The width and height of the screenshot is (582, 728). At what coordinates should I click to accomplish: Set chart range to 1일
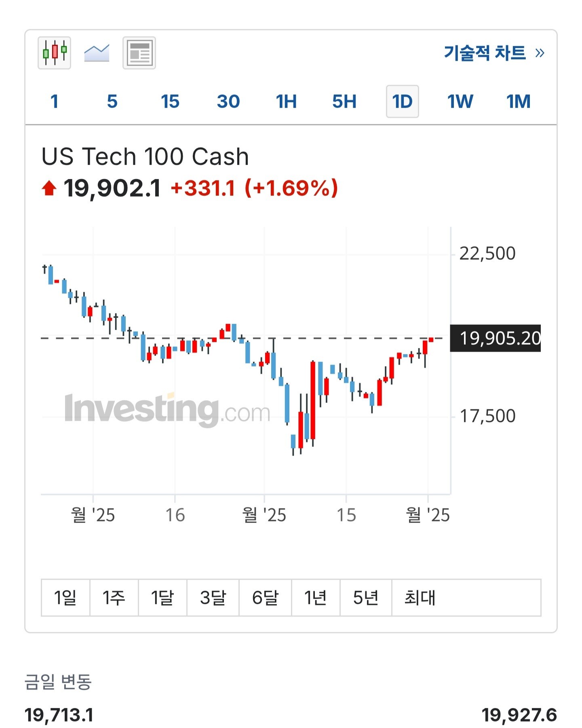[65, 597]
